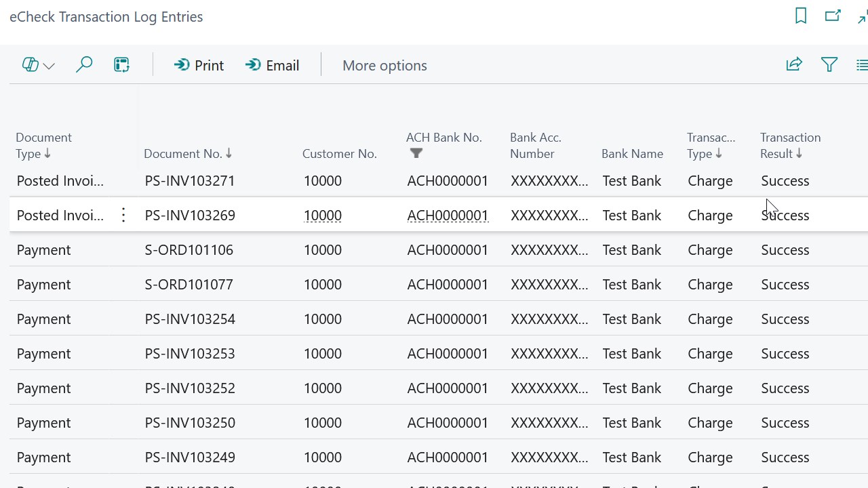Open the search icon in the toolbar

point(84,64)
